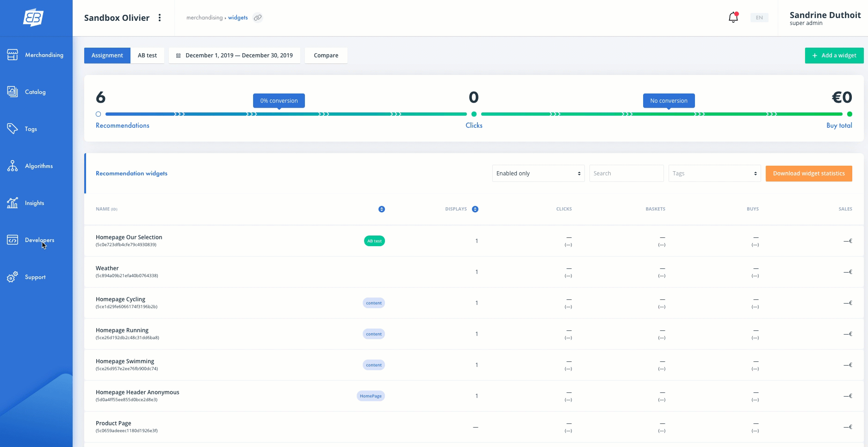
Task: Click the Tags label icon
Action: tap(12, 129)
